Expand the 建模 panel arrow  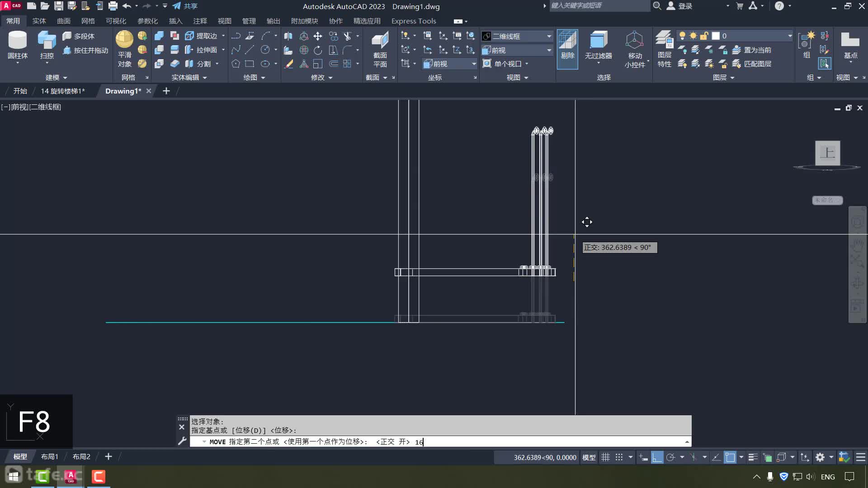(x=65, y=78)
